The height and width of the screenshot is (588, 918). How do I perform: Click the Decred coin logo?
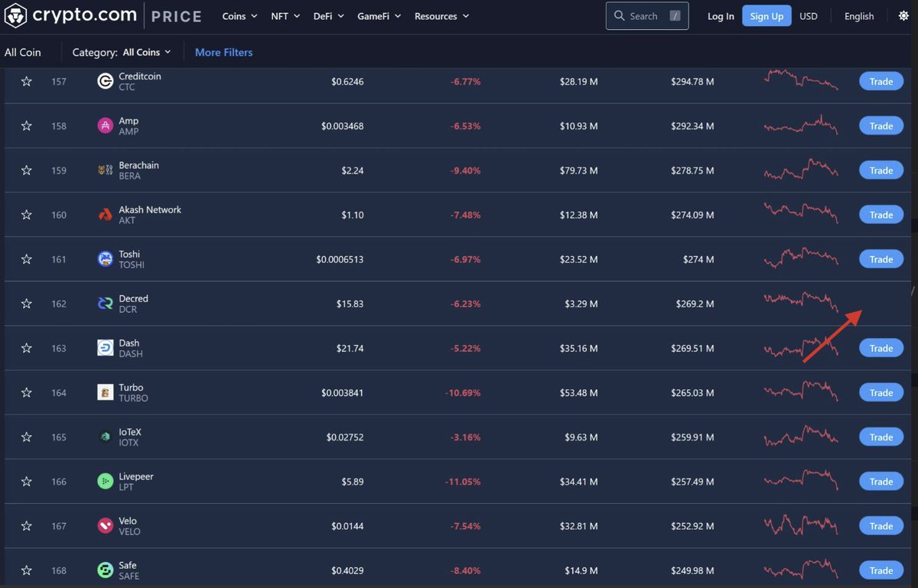(106, 303)
